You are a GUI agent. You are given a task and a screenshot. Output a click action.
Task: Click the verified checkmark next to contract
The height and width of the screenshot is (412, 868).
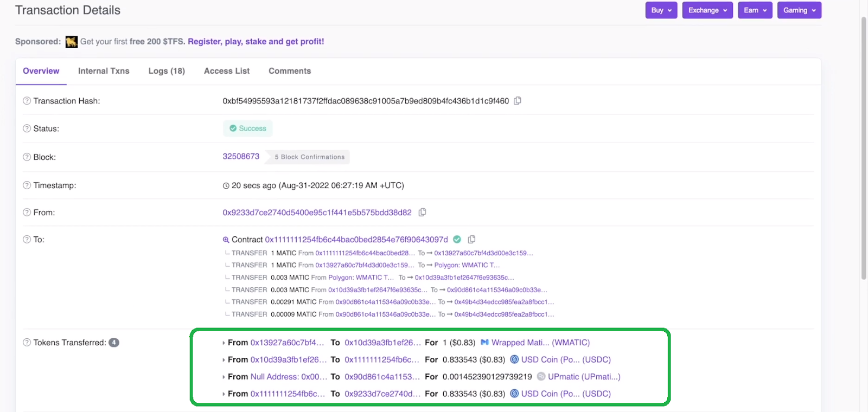(457, 240)
